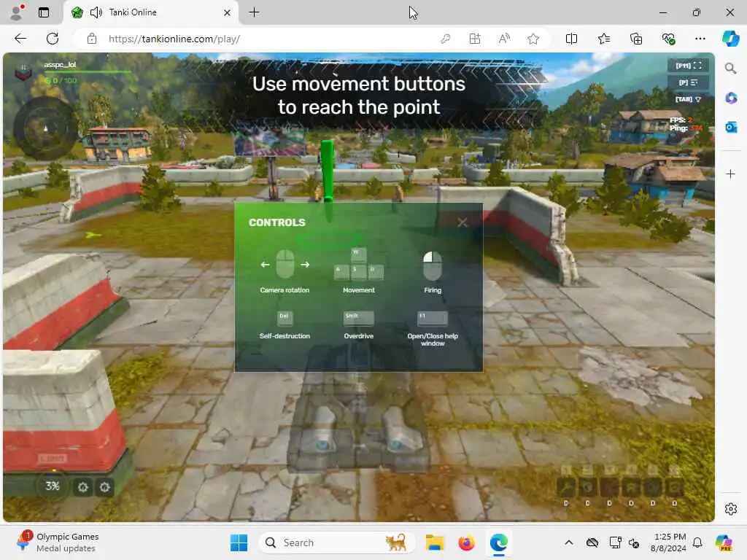Viewport: 747px width, 560px height.
Task: Click the first supply slot icon
Action: pos(566,487)
